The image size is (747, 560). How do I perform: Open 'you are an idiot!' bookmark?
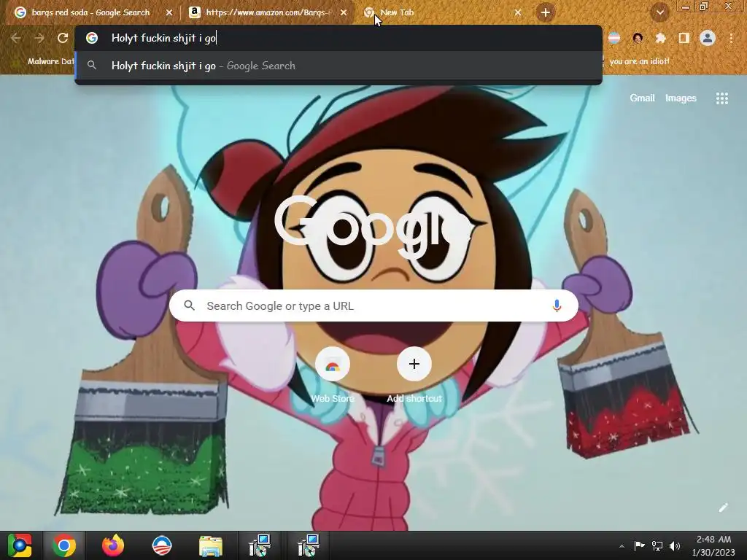pyautogui.click(x=638, y=61)
